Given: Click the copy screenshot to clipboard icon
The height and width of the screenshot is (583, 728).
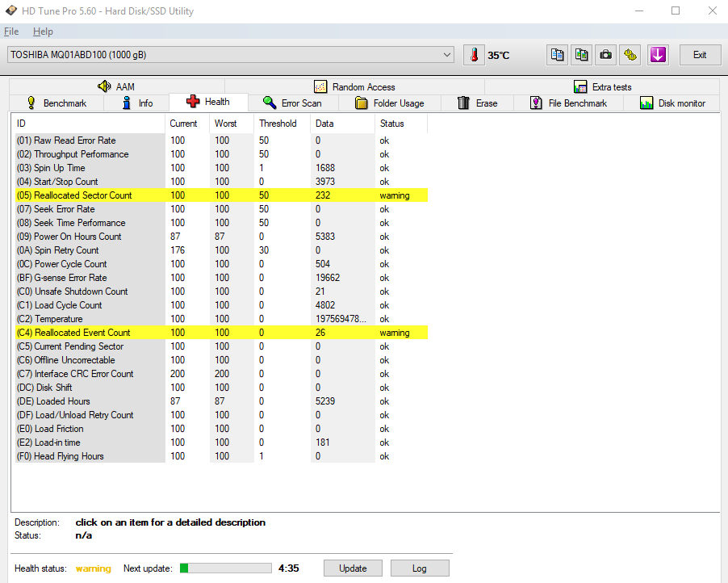Looking at the screenshot, I should click(x=581, y=55).
